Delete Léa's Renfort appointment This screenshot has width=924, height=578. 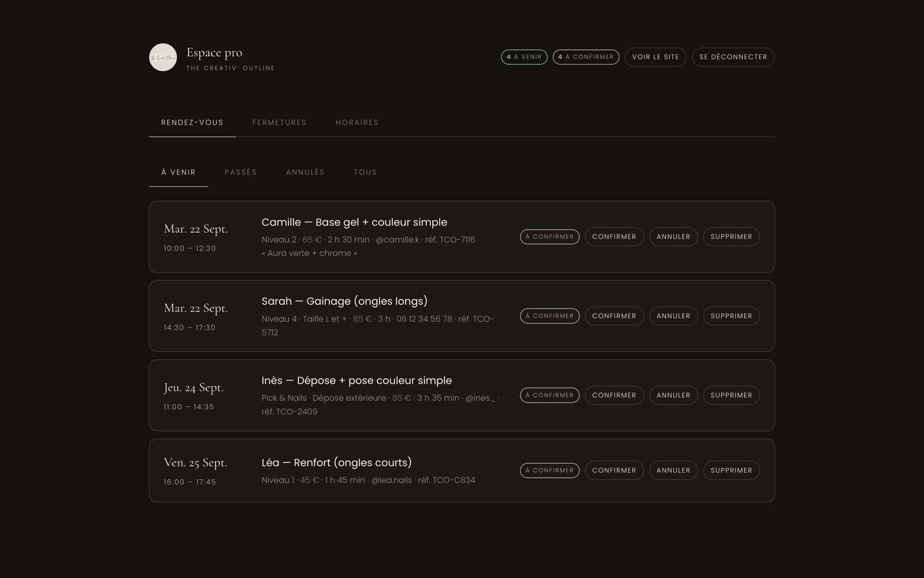click(x=731, y=471)
